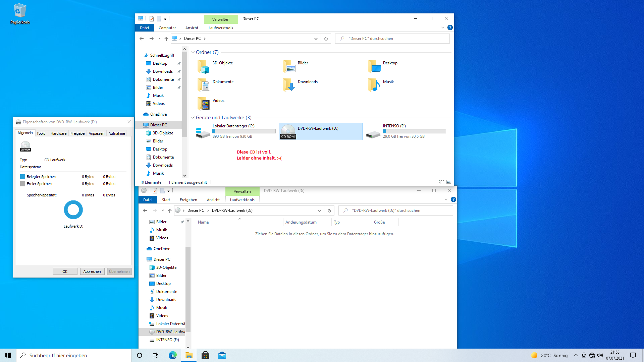Screen dimensions: 644x362
Task: Collapse the Ordner (7) group
Action: (x=193, y=52)
